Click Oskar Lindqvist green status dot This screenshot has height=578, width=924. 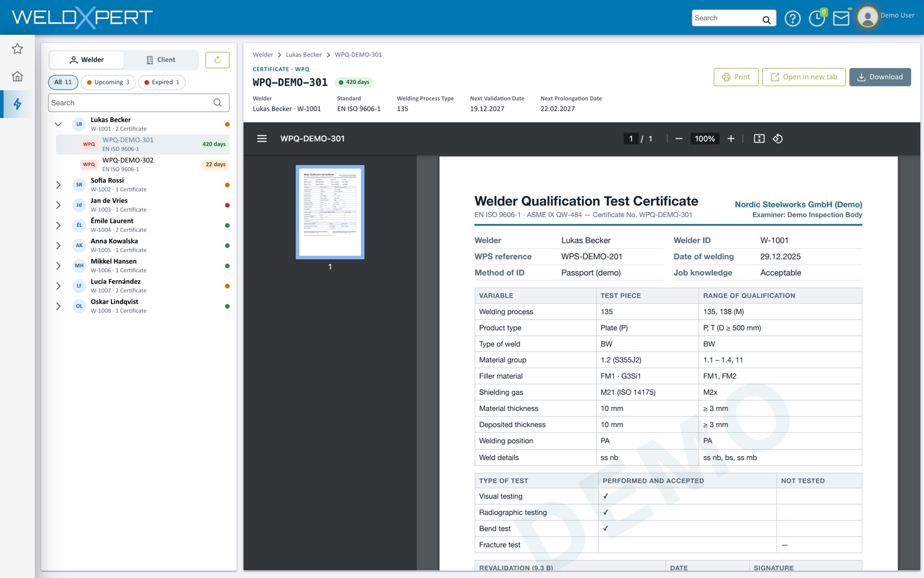(227, 306)
